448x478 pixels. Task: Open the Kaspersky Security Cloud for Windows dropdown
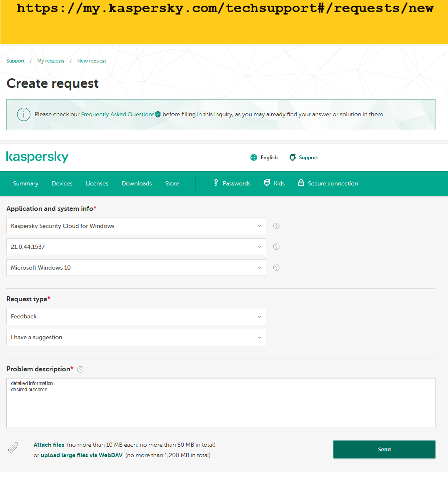136,226
